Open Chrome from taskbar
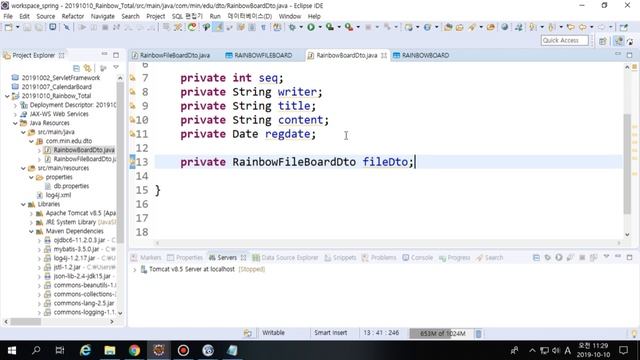 click(134, 350)
